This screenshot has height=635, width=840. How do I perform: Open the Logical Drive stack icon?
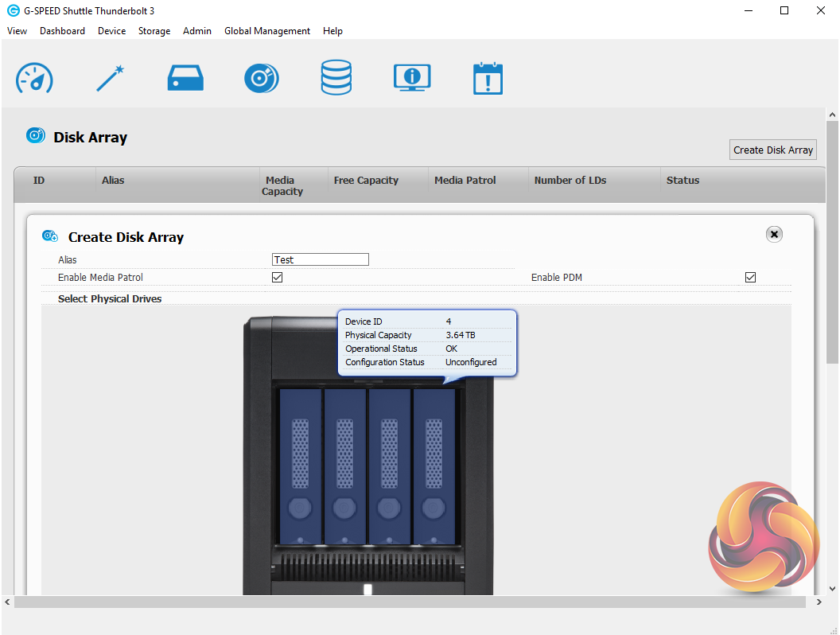[x=336, y=78]
